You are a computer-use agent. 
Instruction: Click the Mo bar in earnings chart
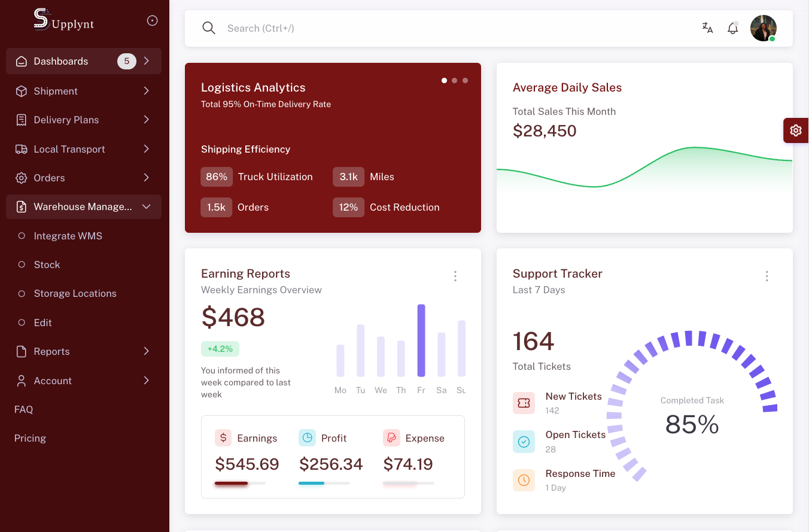pyautogui.click(x=340, y=361)
